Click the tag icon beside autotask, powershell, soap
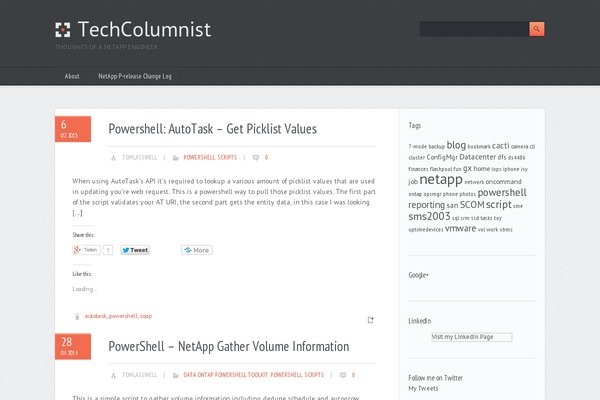 [77, 317]
